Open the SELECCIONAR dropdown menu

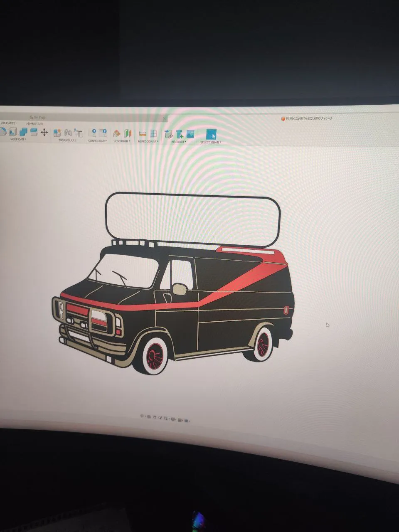pos(210,142)
